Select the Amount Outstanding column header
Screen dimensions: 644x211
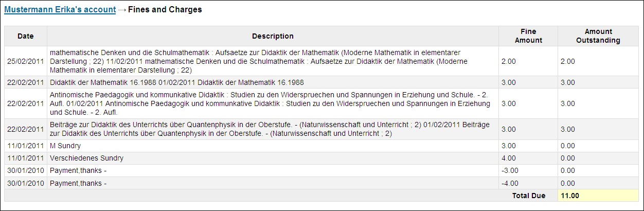coord(598,36)
